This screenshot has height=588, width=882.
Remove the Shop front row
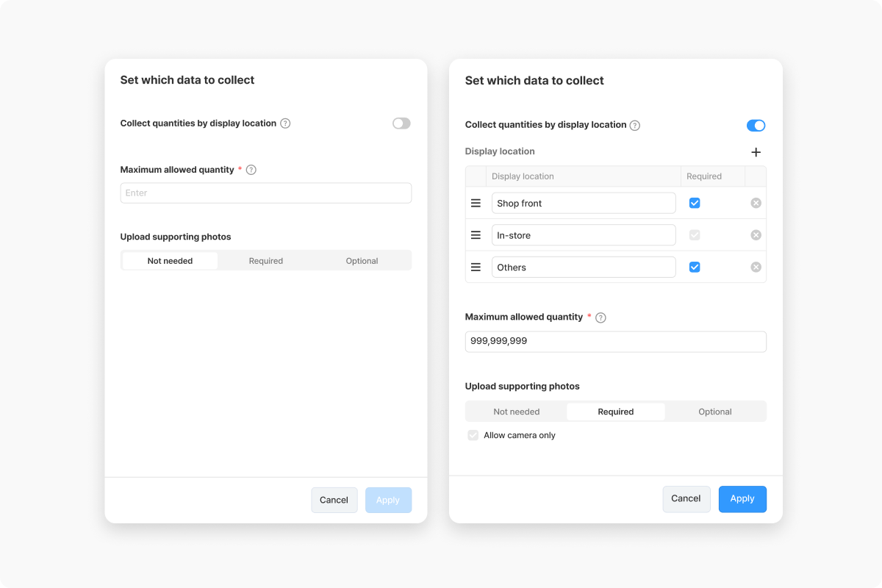(x=756, y=203)
